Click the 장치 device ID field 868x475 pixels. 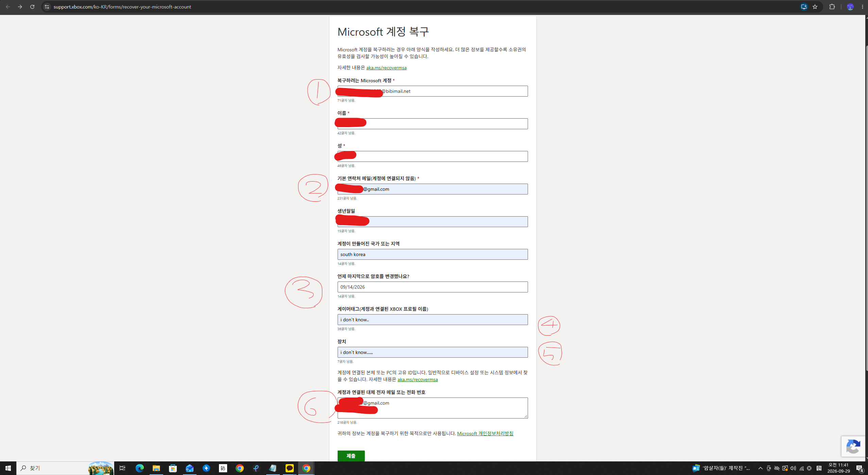(432, 352)
